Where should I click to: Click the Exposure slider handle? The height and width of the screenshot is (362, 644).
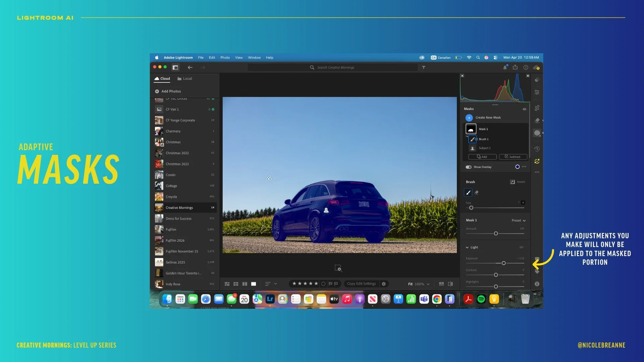point(503,263)
